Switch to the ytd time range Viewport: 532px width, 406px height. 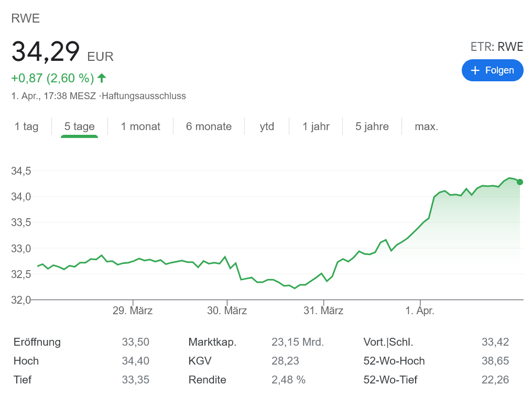tap(267, 126)
